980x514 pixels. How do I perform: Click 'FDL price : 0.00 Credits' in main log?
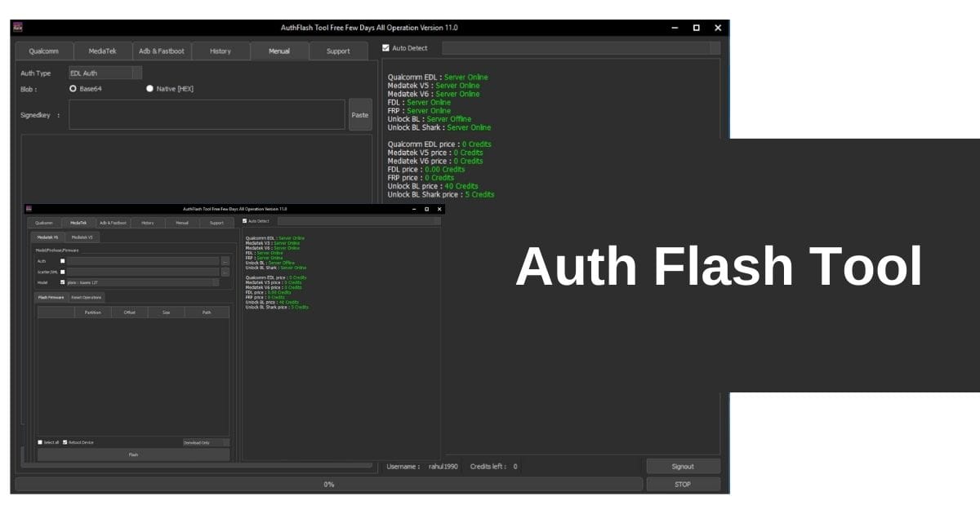pyautogui.click(x=426, y=170)
